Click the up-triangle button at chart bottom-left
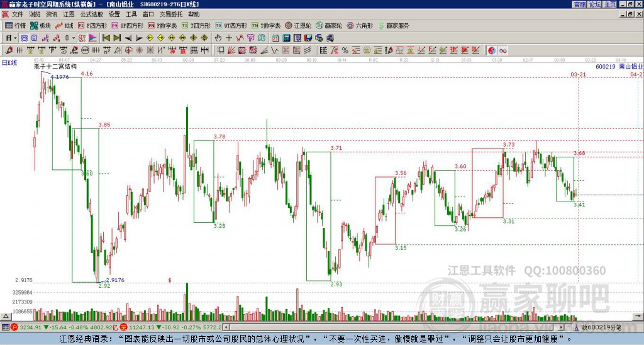 pos(6,316)
